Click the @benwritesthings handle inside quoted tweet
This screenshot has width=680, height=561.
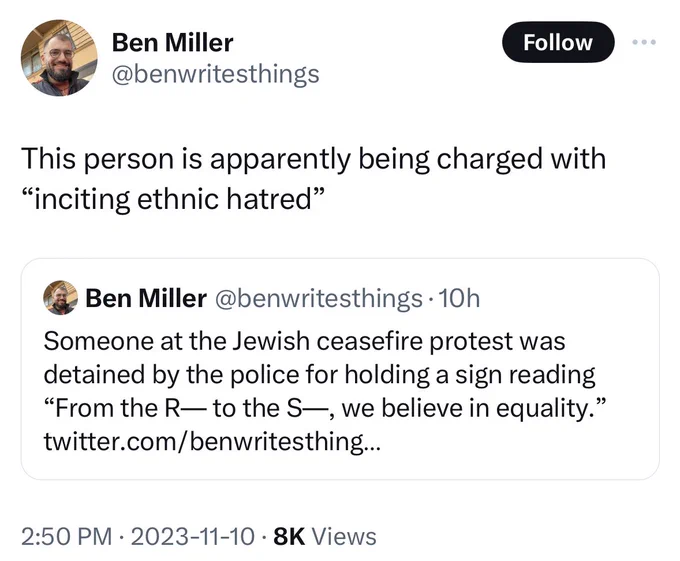(x=319, y=298)
